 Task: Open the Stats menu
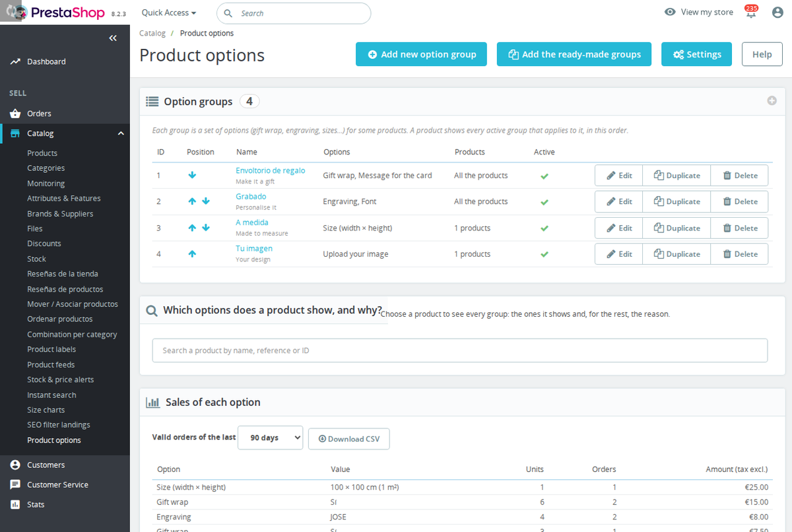click(x=36, y=504)
